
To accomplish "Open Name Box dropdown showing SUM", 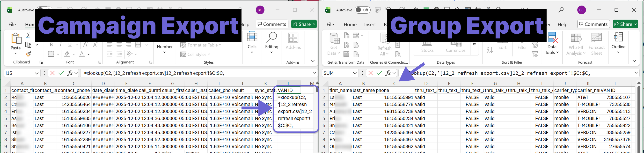I will tap(355, 73).
